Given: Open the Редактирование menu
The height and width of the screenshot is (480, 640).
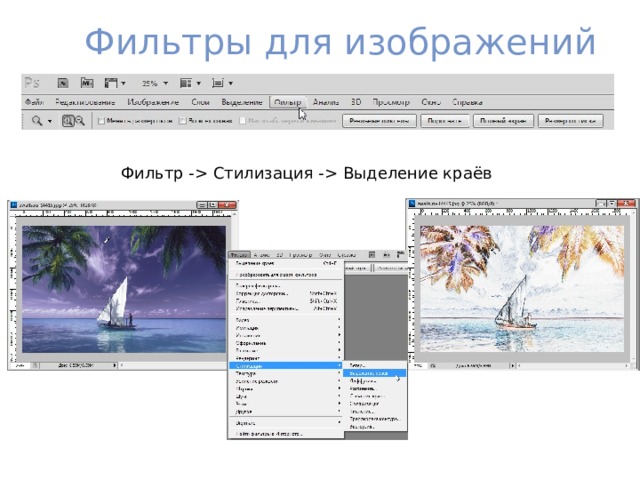Looking at the screenshot, I should pyautogui.click(x=85, y=102).
